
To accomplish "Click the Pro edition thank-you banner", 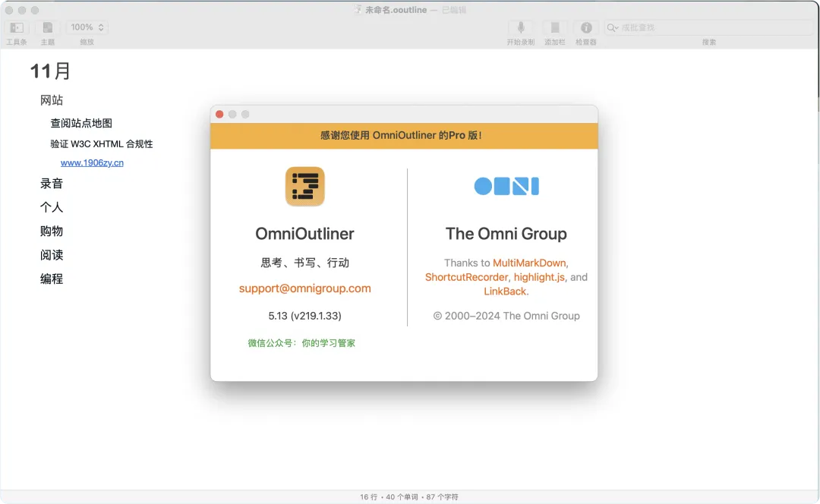I will pyautogui.click(x=404, y=135).
